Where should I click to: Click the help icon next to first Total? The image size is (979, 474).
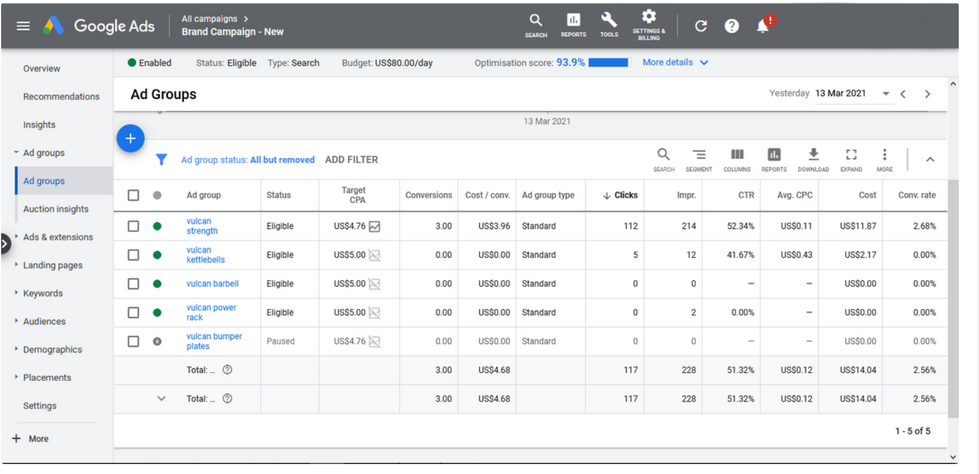pos(227,370)
